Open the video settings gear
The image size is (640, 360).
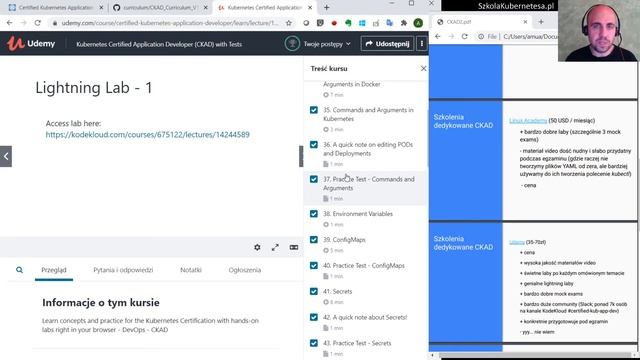(x=257, y=247)
